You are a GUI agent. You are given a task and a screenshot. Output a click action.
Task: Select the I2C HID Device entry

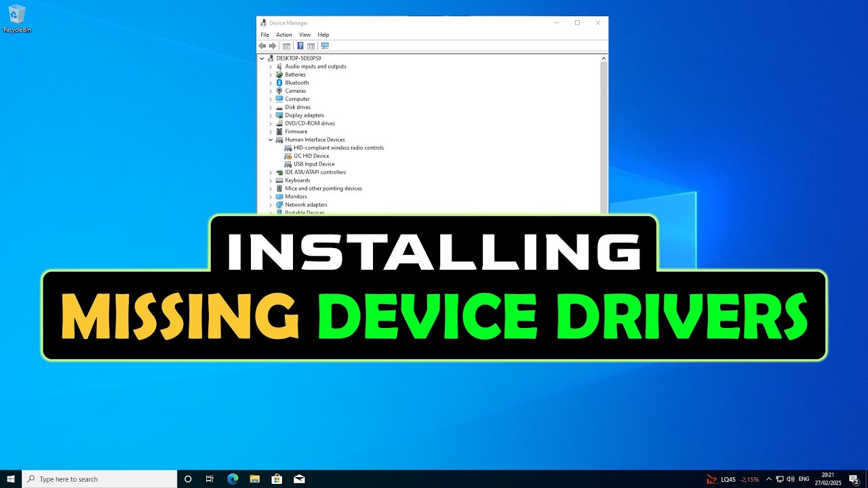[311, 156]
